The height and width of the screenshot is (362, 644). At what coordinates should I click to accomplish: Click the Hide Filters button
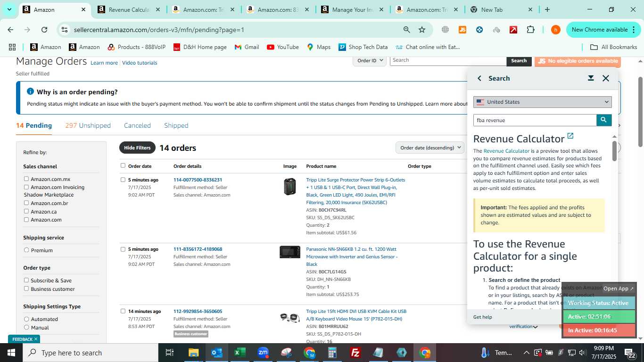click(137, 148)
